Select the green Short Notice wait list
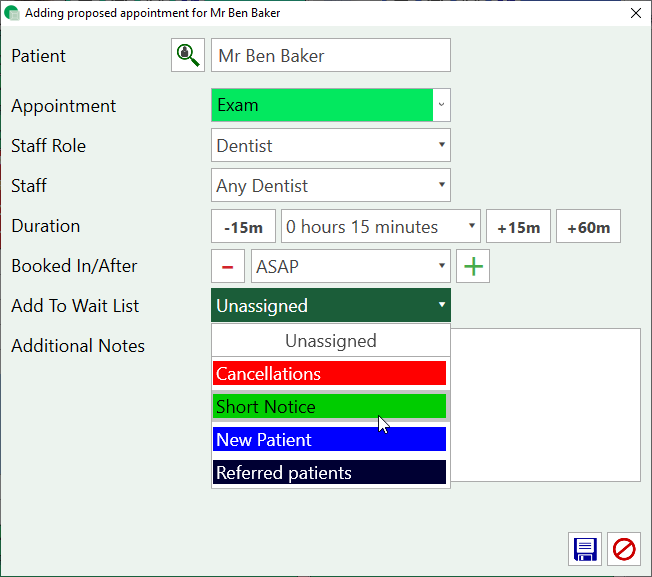652x577 pixels. tap(330, 407)
